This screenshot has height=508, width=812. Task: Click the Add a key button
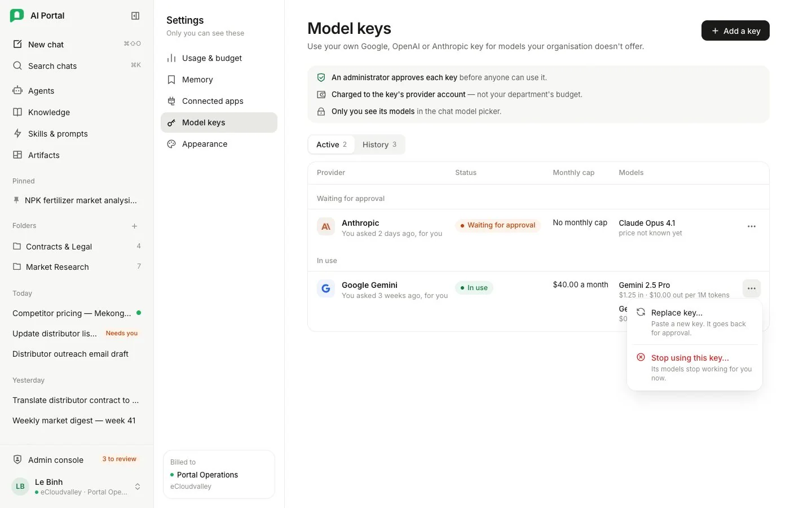(x=735, y=30)
